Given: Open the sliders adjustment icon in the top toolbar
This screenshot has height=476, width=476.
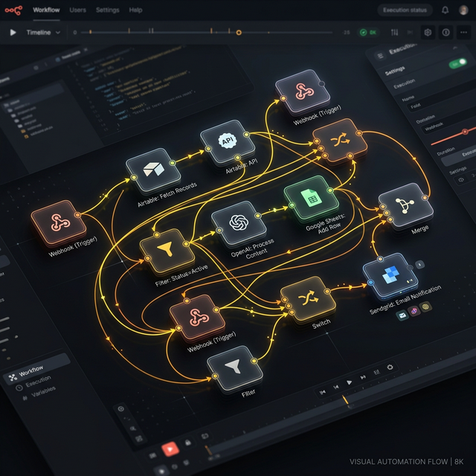Looking at the screenshot, I should pyautogui.click(x=394, y=32).
